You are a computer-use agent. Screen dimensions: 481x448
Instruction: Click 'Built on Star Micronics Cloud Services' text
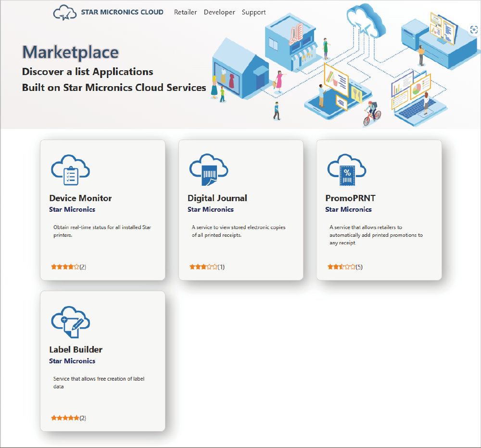[114, 88]
